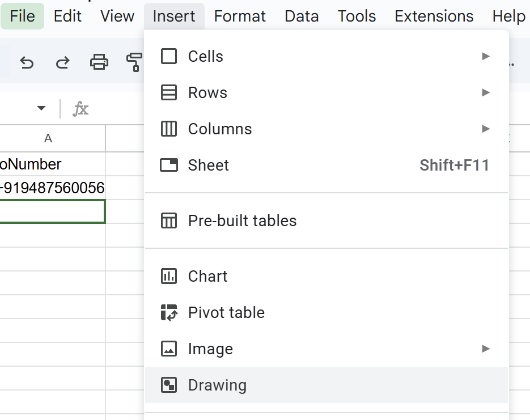Expand the Rows submenu arrow
This screenshot has width=530, height=420.
pos(486,92)
